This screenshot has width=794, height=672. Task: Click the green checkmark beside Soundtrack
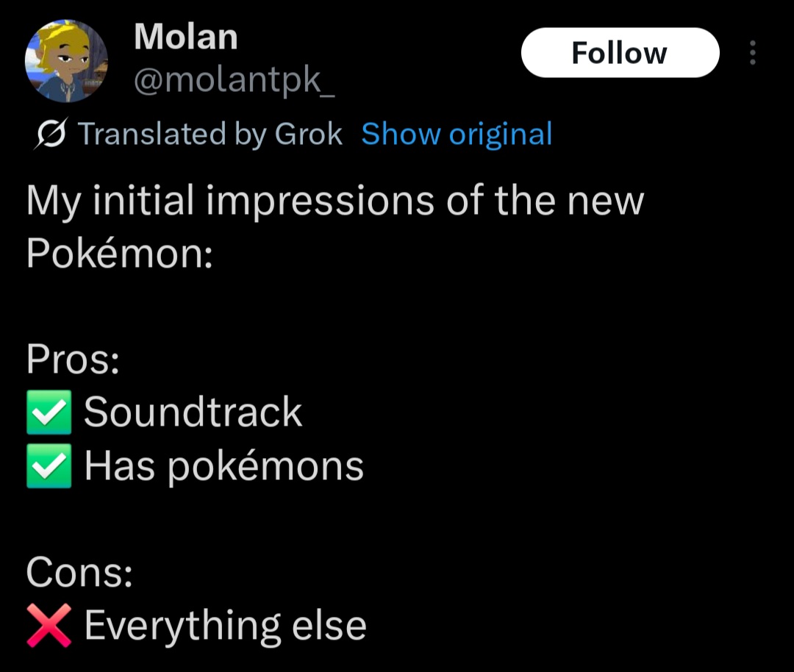click(x=49, y=412)
